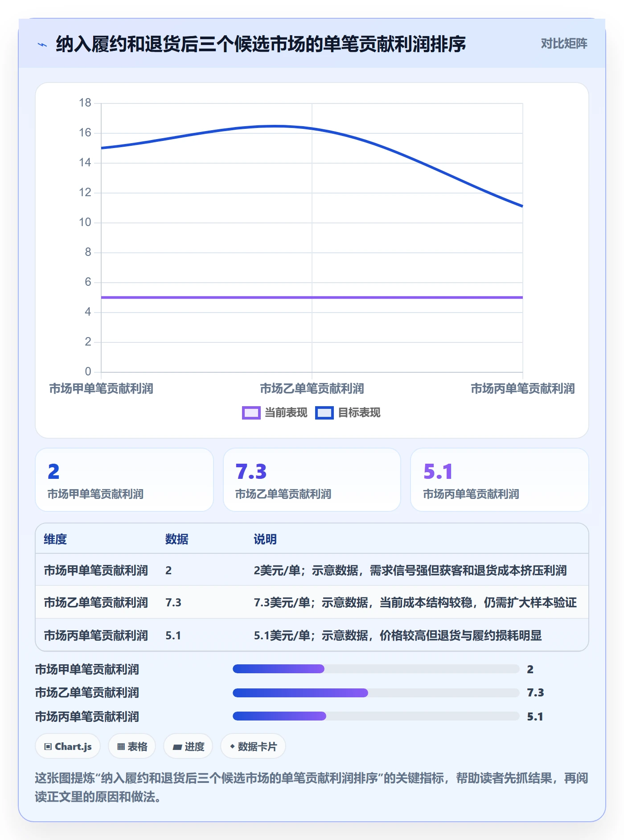Click the 说明 table column header
This screenshot has width=624, height=840.
tap(265, 539)
